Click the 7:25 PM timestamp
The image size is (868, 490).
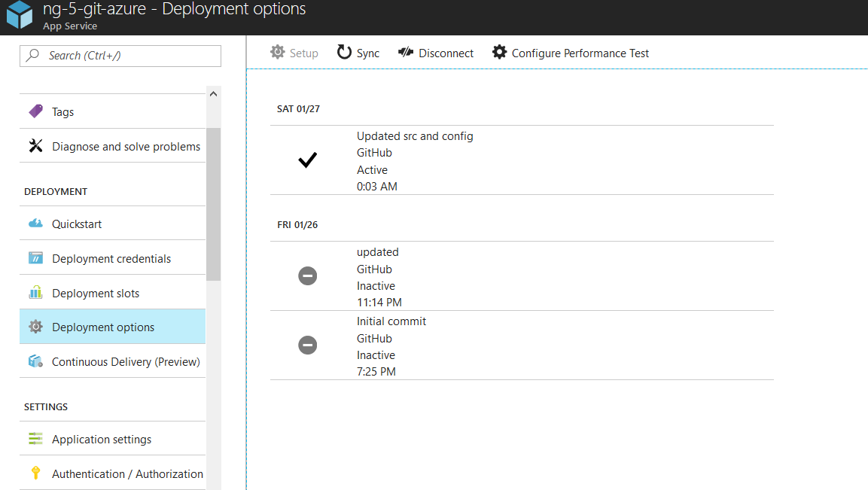pos(376,372)
